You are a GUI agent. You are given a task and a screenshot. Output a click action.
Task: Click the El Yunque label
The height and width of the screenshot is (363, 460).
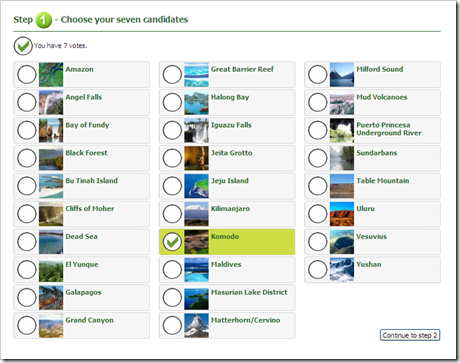82,265
